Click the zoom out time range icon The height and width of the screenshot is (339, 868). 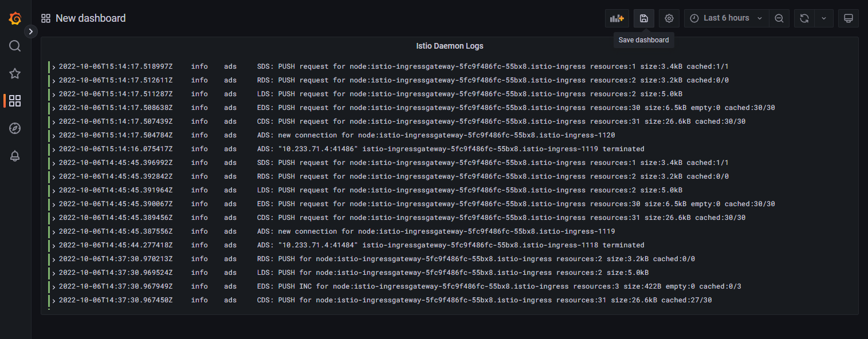[x=779, y=18]
